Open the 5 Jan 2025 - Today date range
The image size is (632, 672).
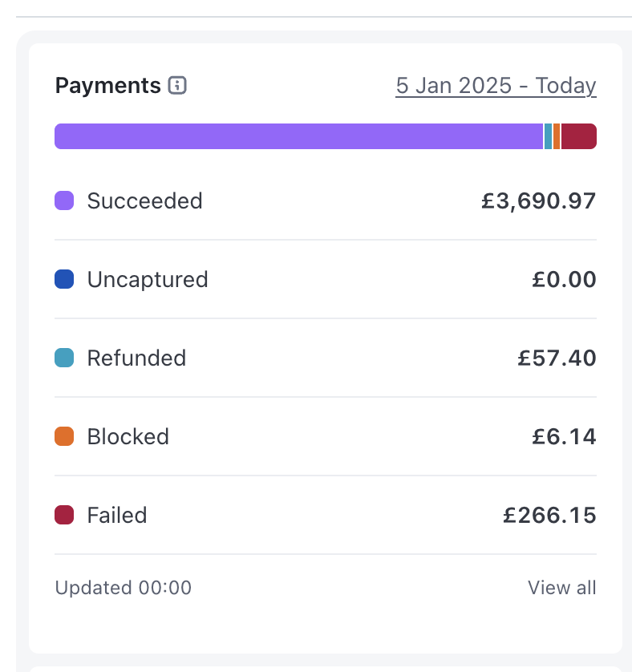[x=496, y=86]
